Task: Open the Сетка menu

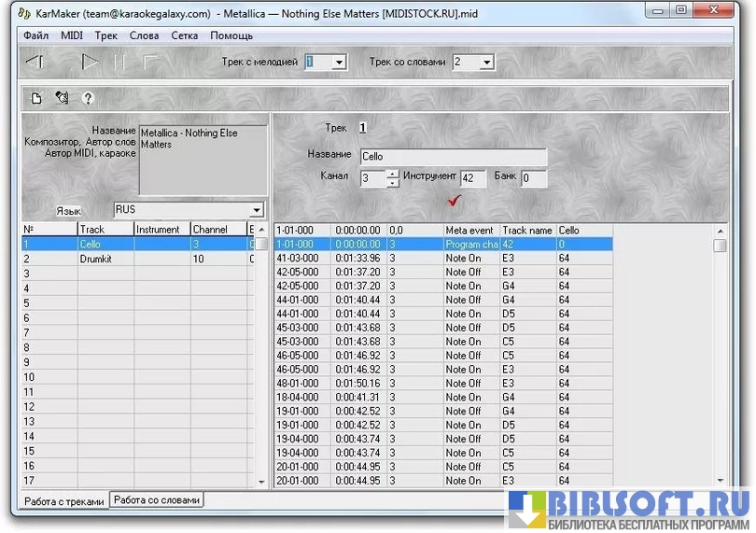Action: [184, 35]
